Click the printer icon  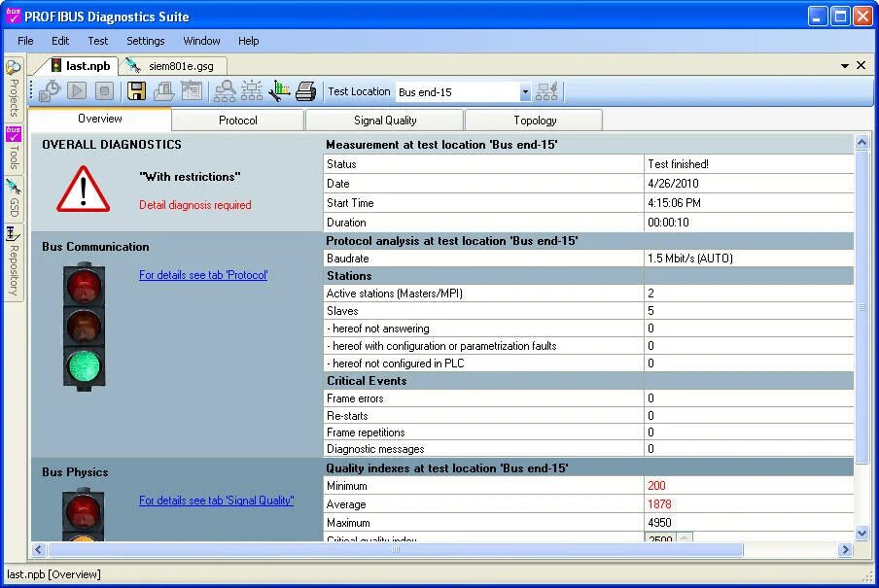[x=306, y=90]
